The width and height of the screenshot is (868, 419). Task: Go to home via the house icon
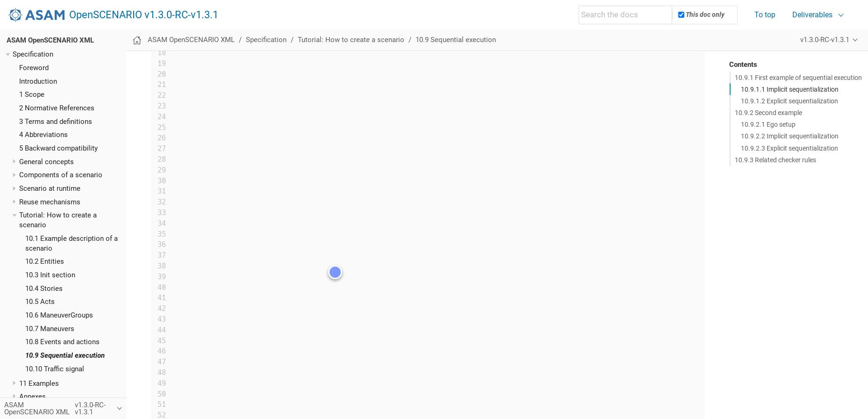(137, 40)
